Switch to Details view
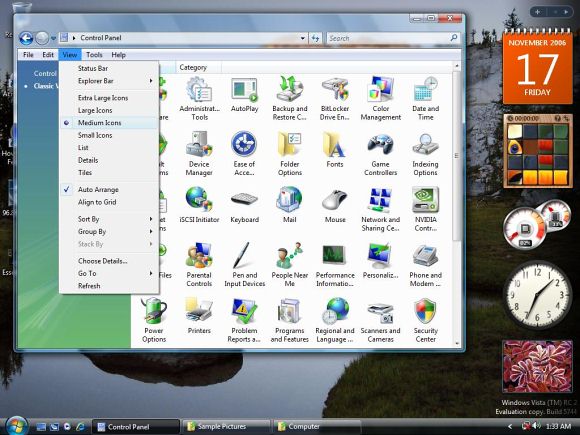The width and height of the screenshot is (580, 435). tap(109, 161)
